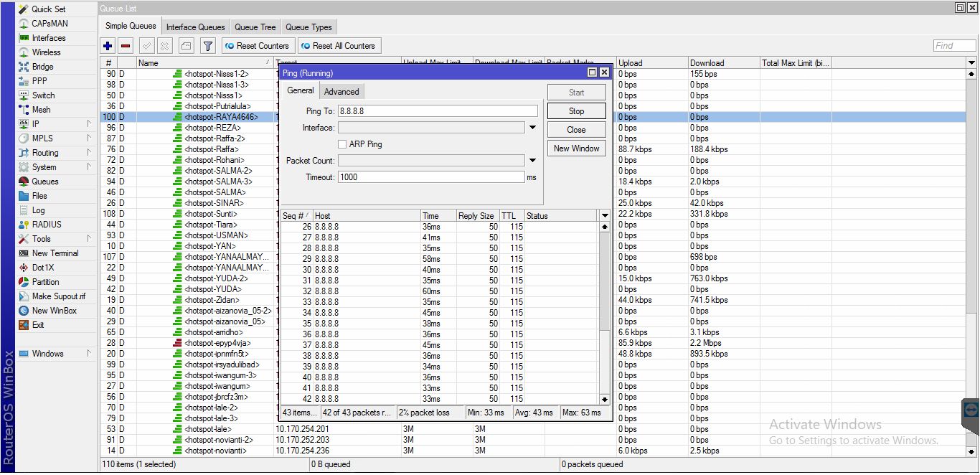Select the Advanced tab in Ping window

point(341,92)
